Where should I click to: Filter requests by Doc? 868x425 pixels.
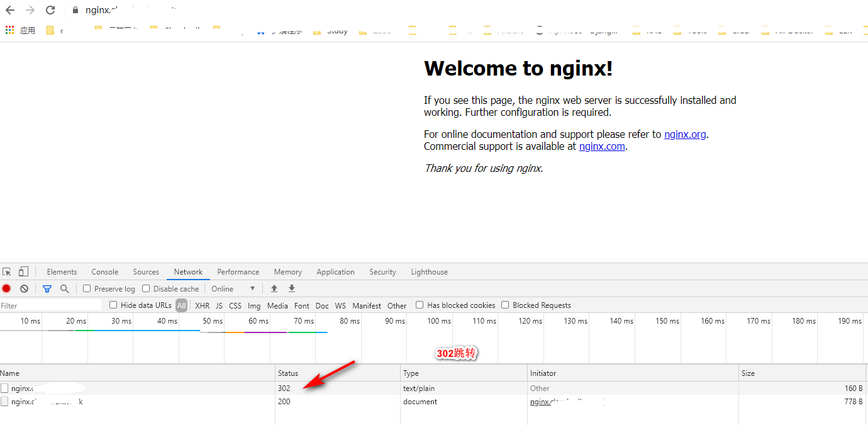(322, 305)
